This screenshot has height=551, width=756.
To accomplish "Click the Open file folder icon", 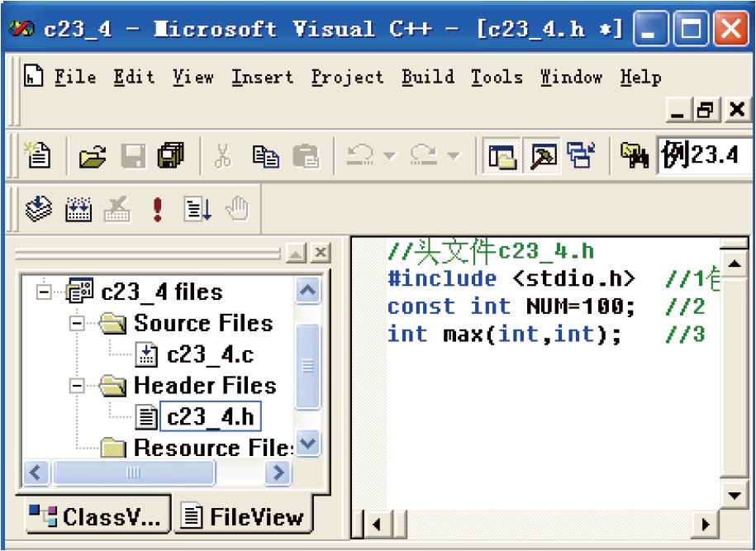I will pyautogui.click(x=93, y=155).
